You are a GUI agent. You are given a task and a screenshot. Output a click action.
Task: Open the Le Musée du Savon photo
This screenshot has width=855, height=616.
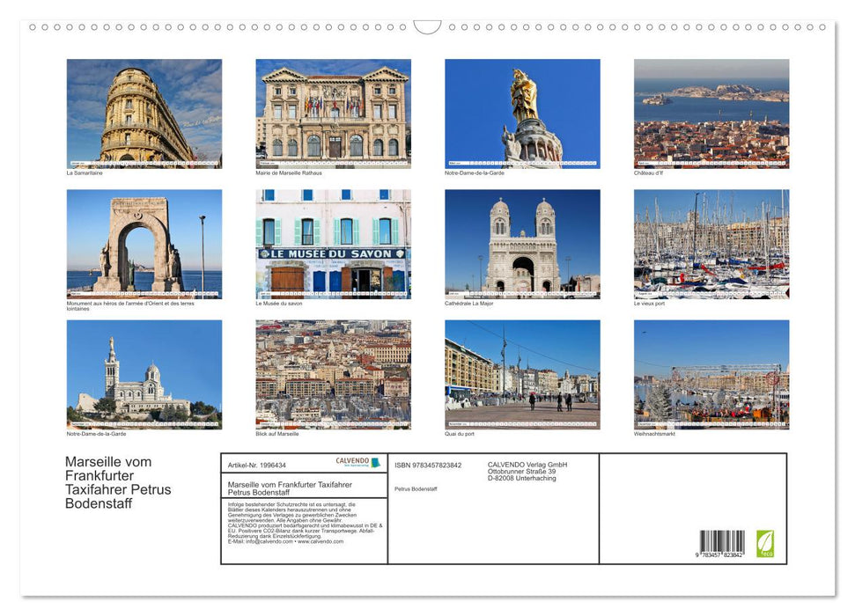pos(333,243)
